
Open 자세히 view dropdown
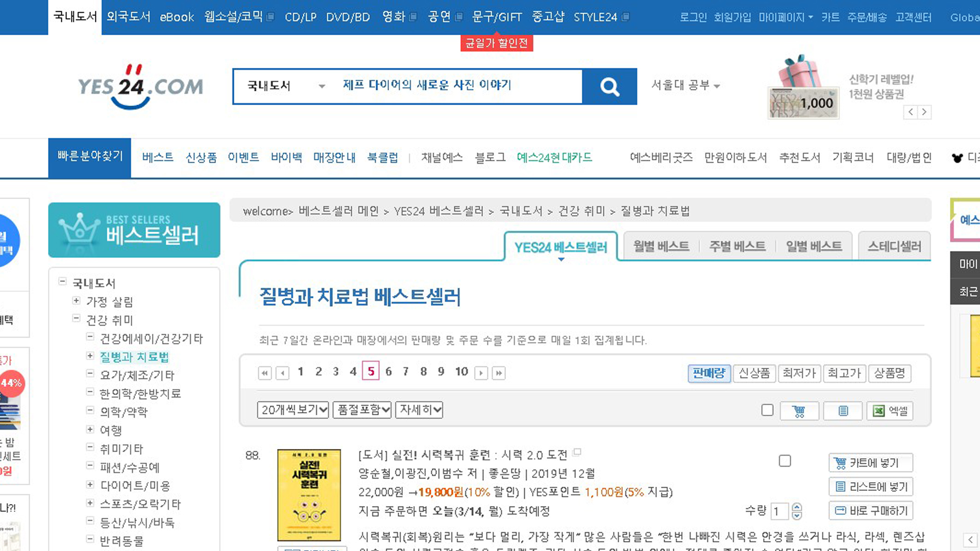419,410
